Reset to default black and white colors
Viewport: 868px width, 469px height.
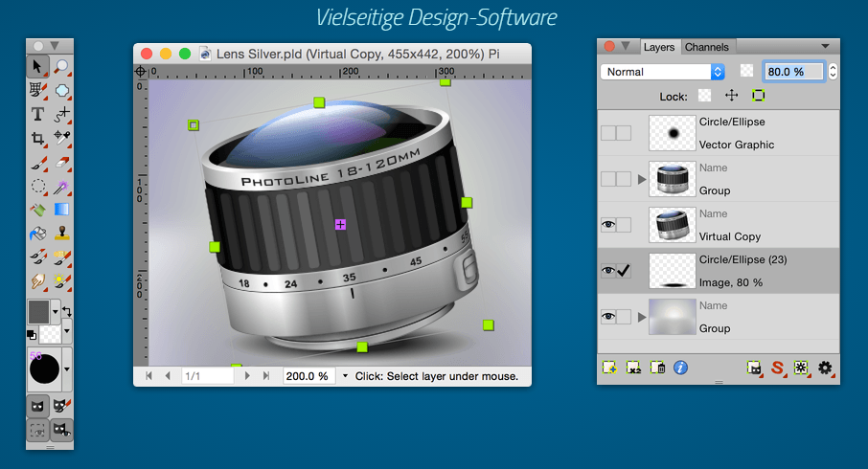[x=32, y=335]
